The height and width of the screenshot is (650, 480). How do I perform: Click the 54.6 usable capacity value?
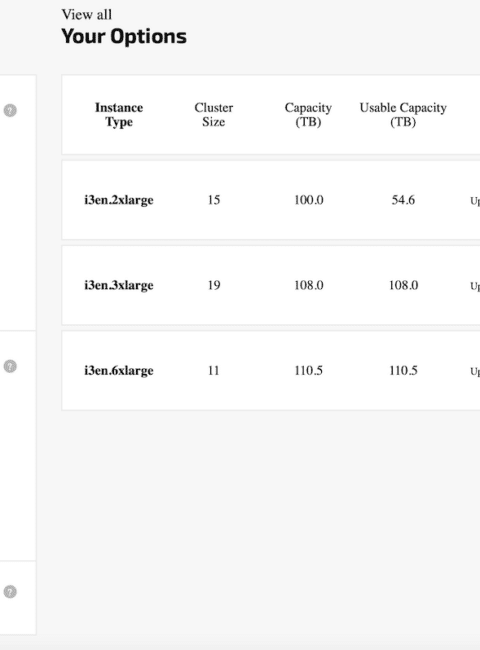(x=403, y=200)
